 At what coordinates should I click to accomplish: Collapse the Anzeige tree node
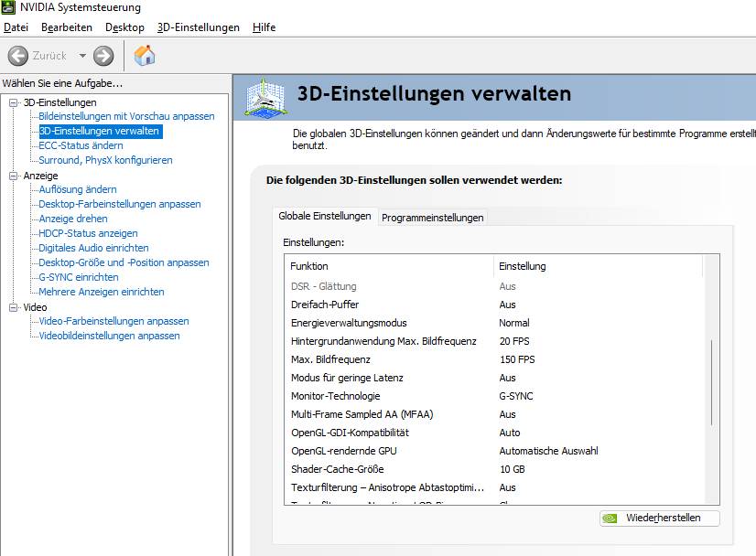14,176
